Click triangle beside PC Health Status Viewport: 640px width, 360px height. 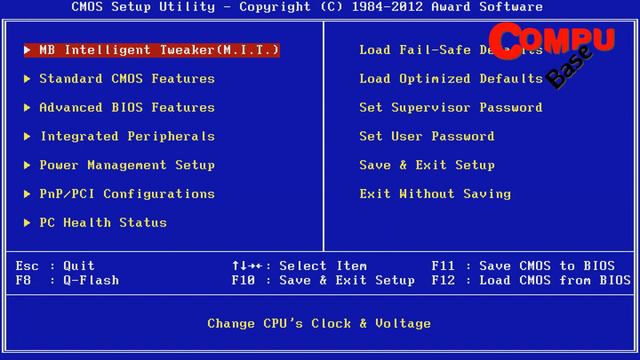[x=27, y=223]
